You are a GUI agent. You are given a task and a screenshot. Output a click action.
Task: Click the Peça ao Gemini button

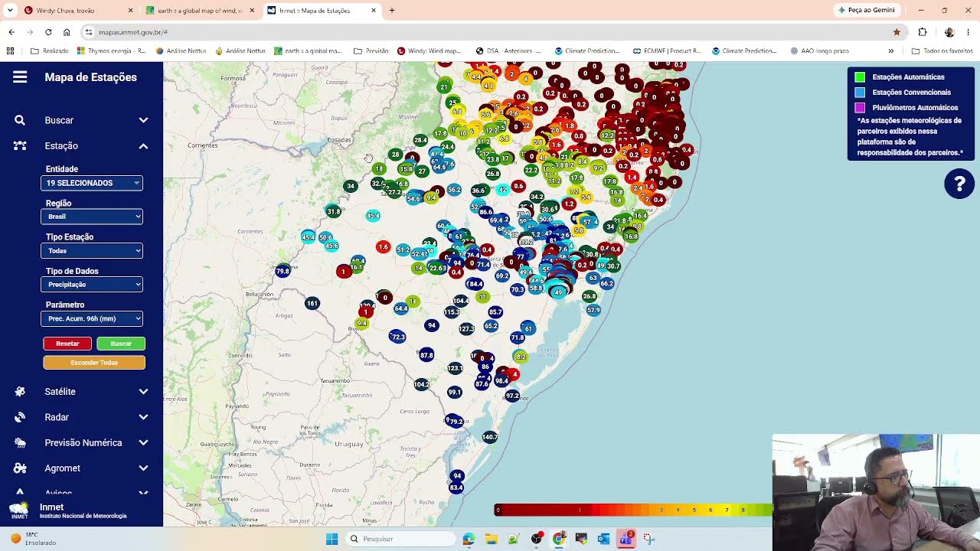click(x=867, y=11)
